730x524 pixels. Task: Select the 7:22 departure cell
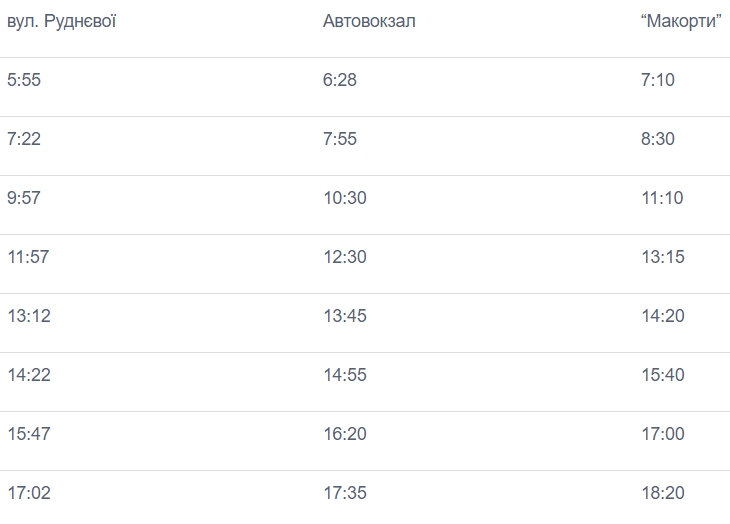[24, 139]
